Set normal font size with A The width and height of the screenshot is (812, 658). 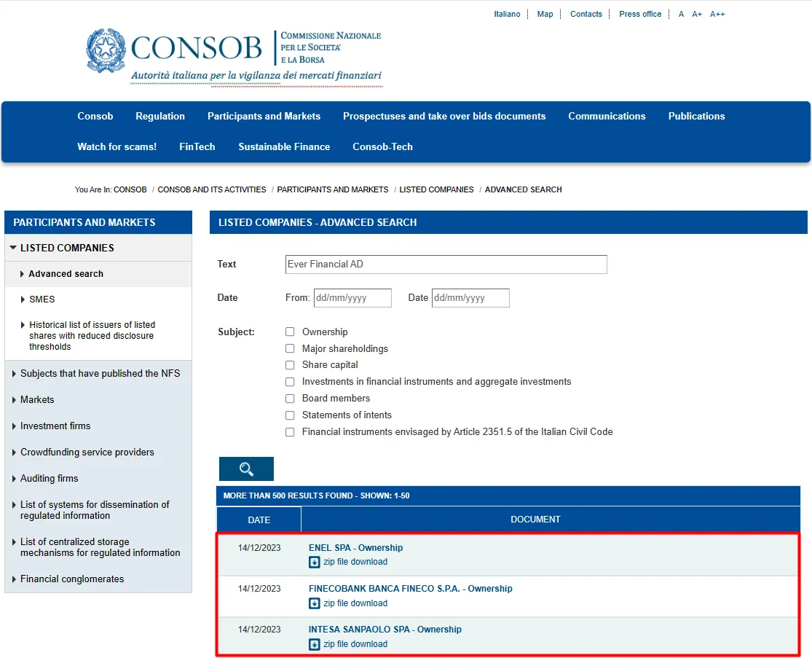[681, 14]
